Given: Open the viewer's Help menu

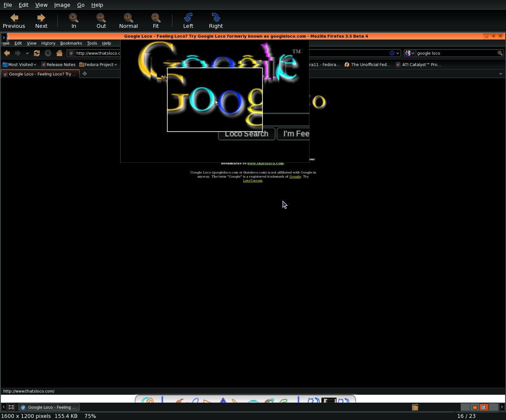Looking at the screenshot, I should click(x=97, y=5).
